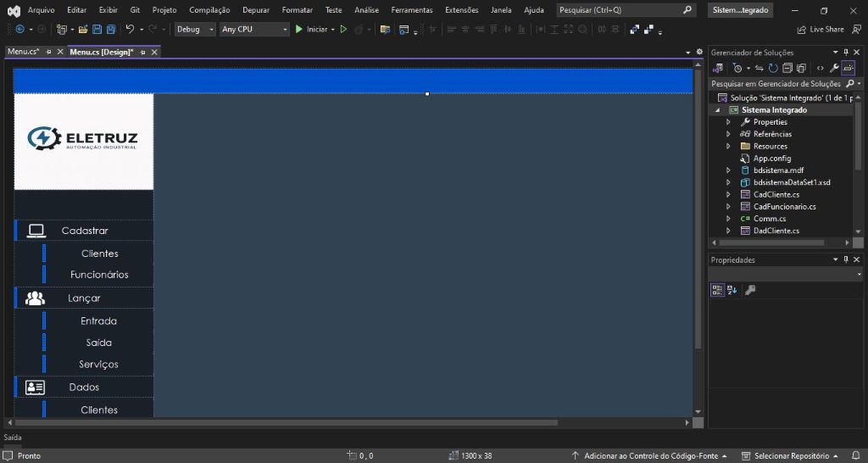Click the Undo arrow icon
The image size is (868, 463).
coord(130,29)
